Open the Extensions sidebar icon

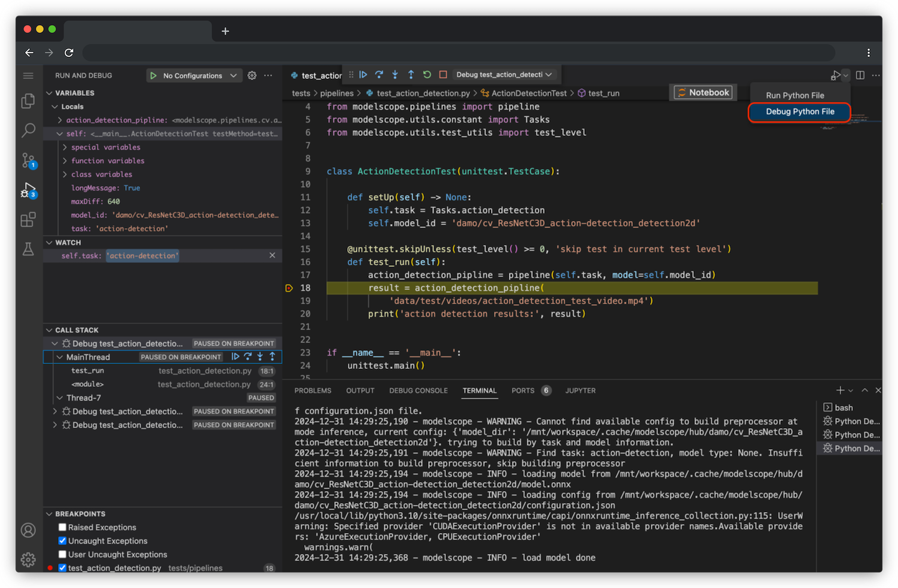(x=28, y=219)
